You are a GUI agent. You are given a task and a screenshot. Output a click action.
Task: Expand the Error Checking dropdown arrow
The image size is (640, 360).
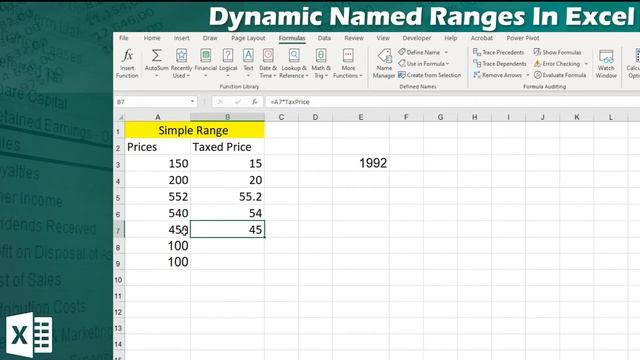coord(586,64)
